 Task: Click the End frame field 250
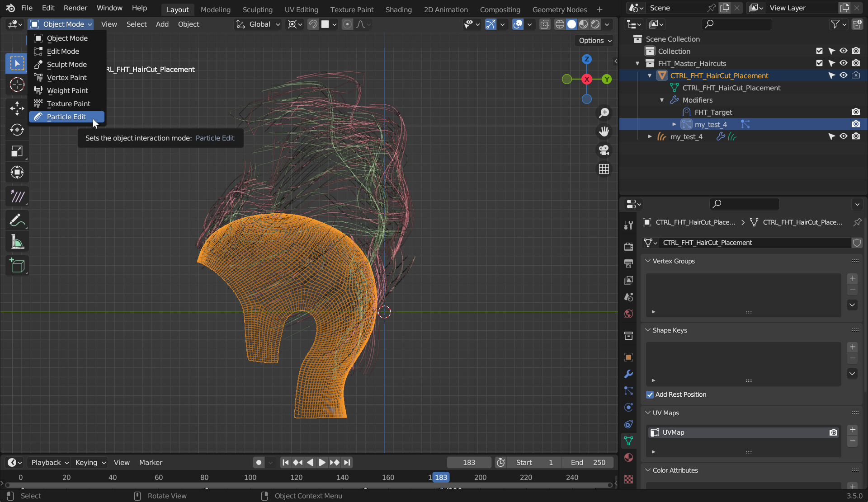[588, 462]
